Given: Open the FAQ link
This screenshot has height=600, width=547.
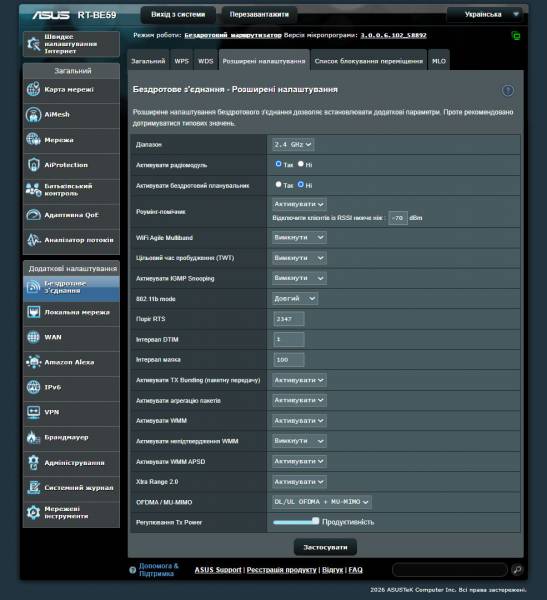Looking at the screenshot, I should click(x=355, y=570).
